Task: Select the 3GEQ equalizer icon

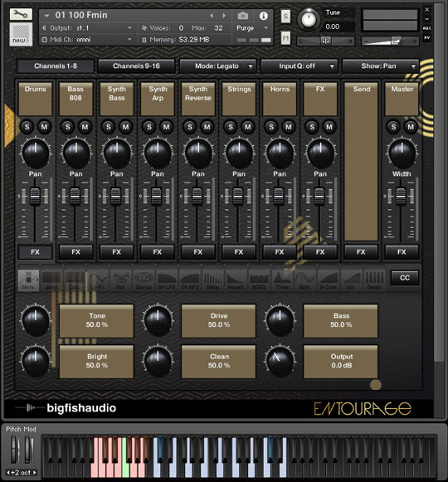Action: [x=259, y=280]
